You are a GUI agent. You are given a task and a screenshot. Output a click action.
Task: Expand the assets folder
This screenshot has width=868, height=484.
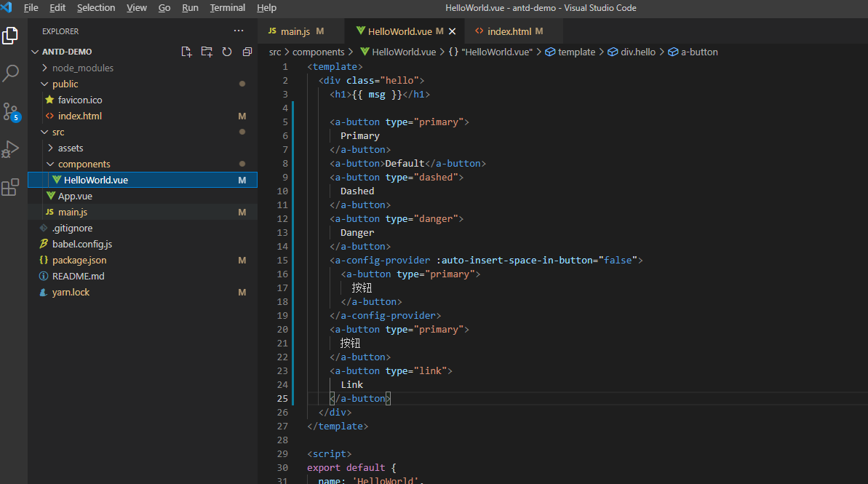(x=71, y=148)
